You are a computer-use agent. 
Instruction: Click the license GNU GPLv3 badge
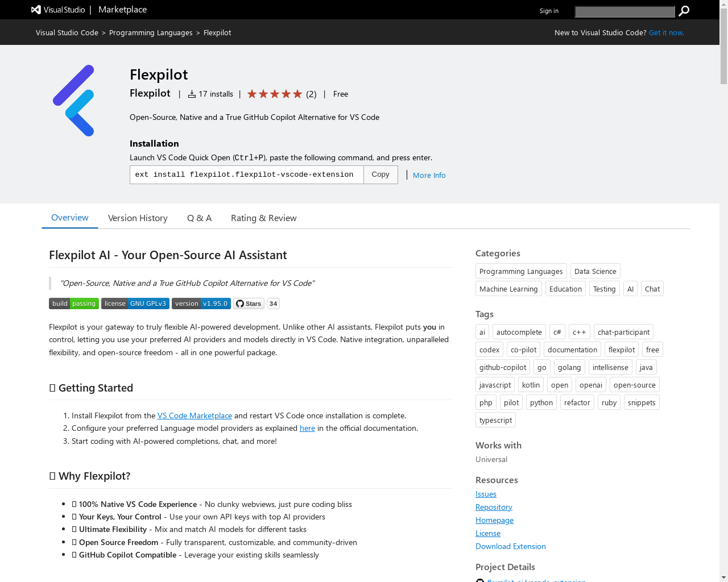135,304
